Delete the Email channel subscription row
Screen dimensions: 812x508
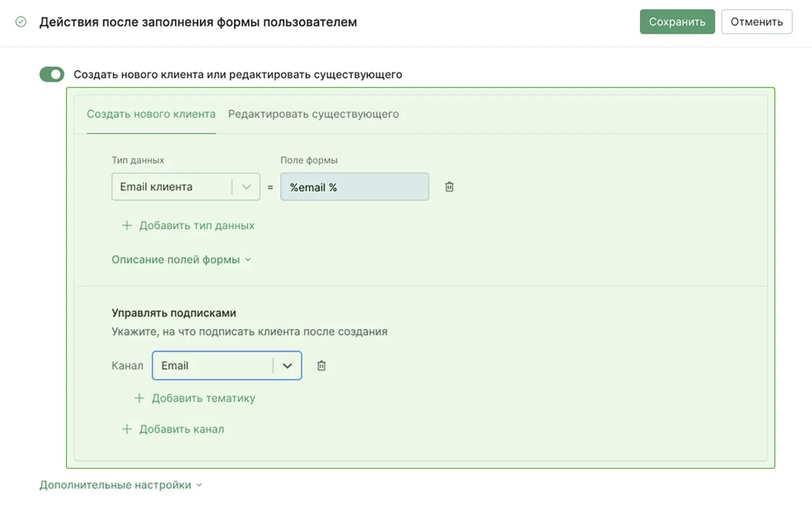321,365
